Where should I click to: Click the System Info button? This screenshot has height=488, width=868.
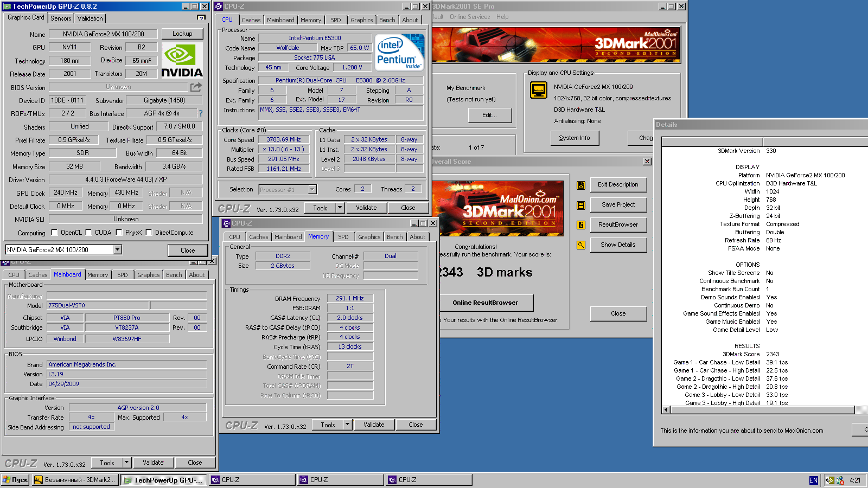(575, 138)
